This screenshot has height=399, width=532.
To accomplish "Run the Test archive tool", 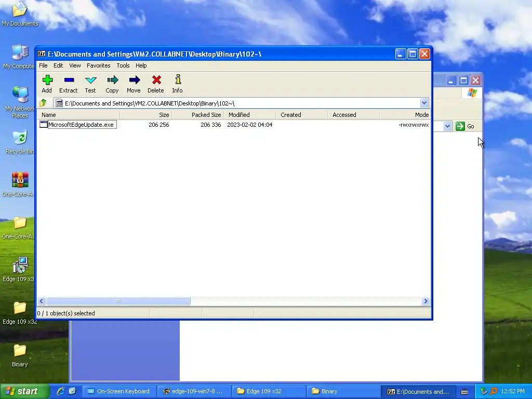I will click(90, 80).
